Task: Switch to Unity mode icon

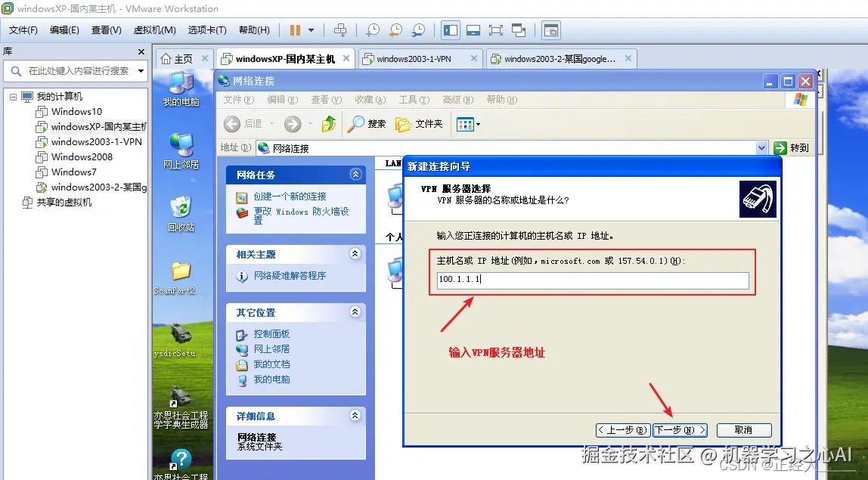Action: (x=519, y=30)
